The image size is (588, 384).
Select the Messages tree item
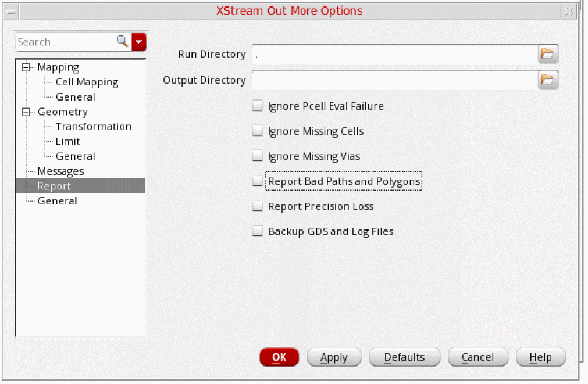point(60,171)
